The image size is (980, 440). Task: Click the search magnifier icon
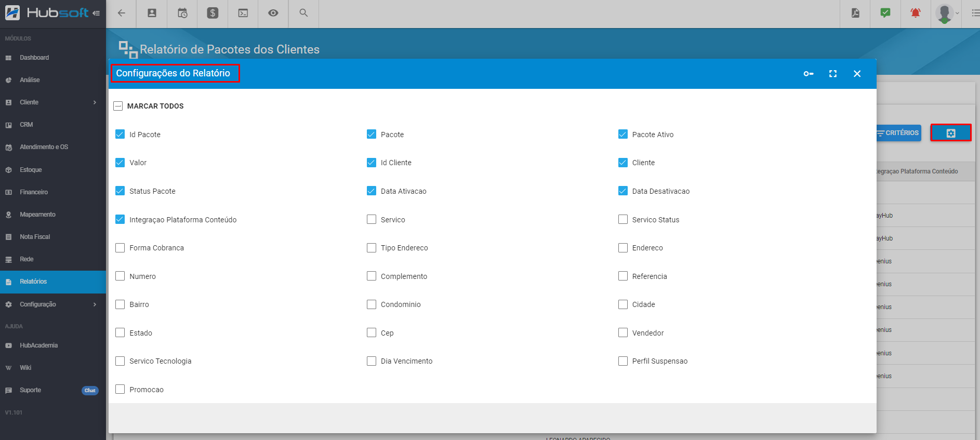[x=303, y=14]
